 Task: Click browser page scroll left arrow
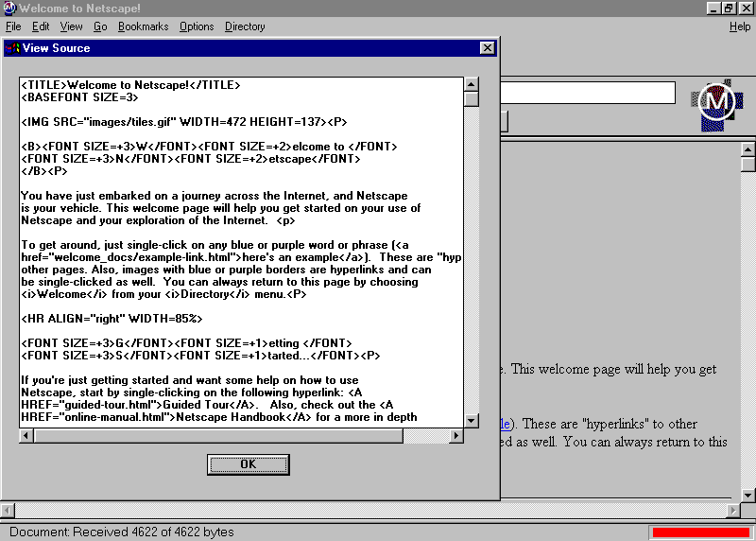[x=8, y=510]
